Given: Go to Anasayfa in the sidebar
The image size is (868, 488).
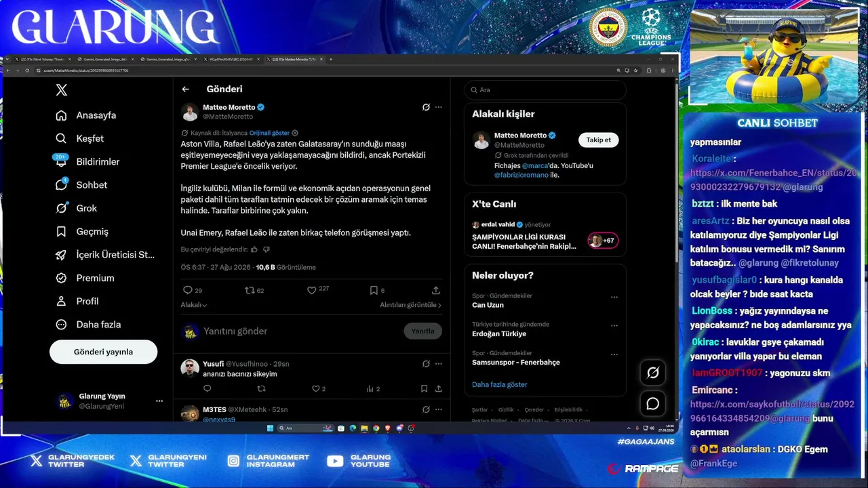Looking at the screenshot, I should pyautogui.click(x=86, y=115).
